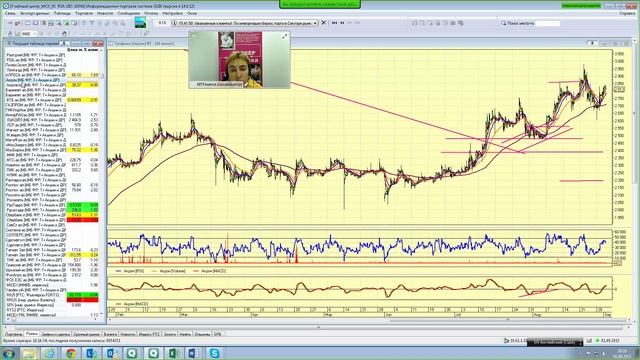This screenshot has height=360, width=640.
Task: Open the Связь menu
Action: coord(10,13)
